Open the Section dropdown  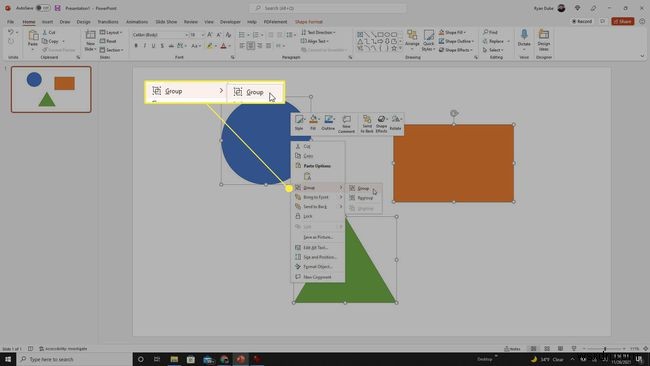point(112,50)
